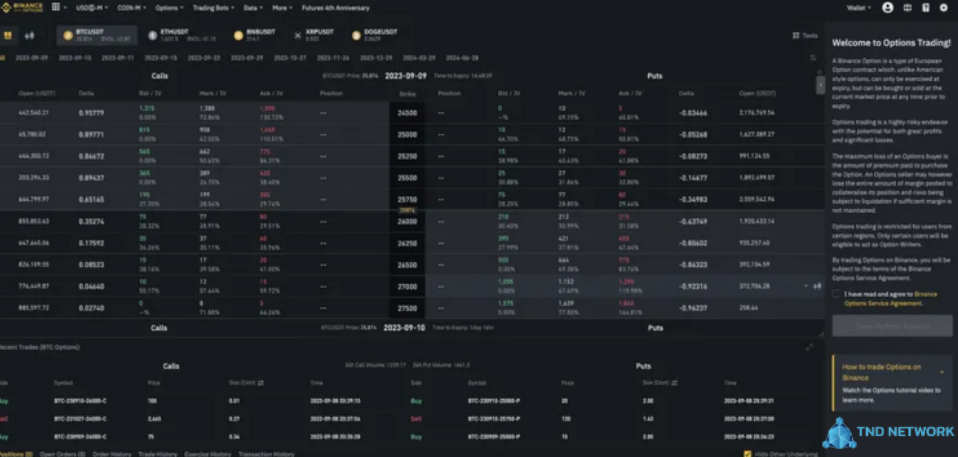Open the Tools grid icon
This screenshot has width=958, height=457.
click(x=795, y=35)
